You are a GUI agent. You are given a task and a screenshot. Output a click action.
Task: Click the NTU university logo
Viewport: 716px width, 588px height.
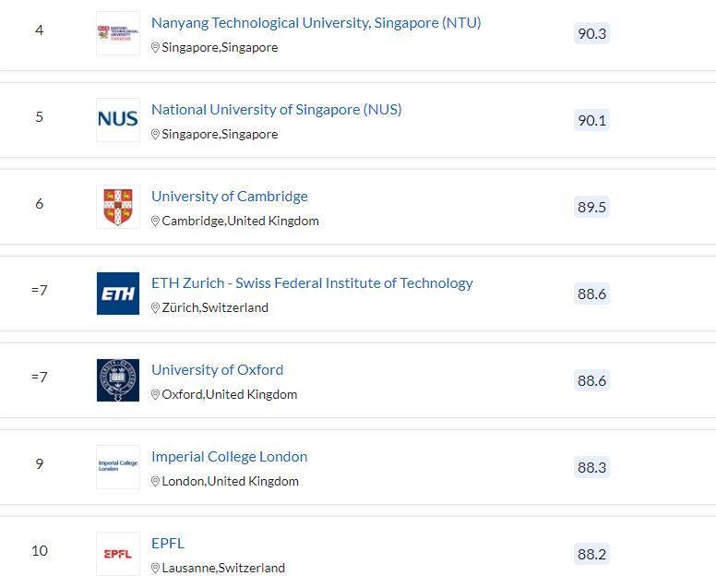(x=118, y=33)
